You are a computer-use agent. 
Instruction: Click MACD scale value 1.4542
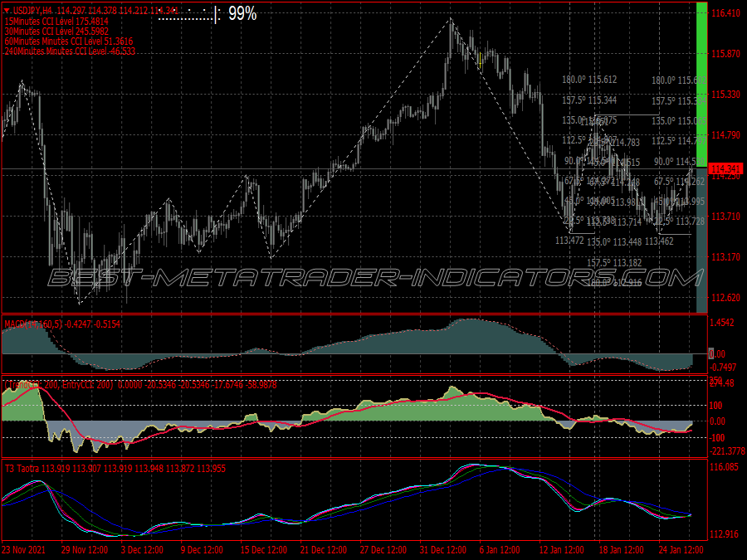click(x=723, y=323)
